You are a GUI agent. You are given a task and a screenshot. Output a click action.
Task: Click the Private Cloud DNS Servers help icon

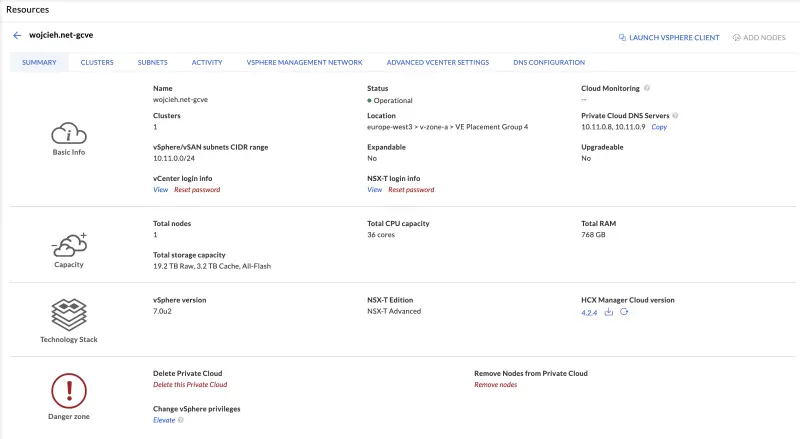coord(675,115)
